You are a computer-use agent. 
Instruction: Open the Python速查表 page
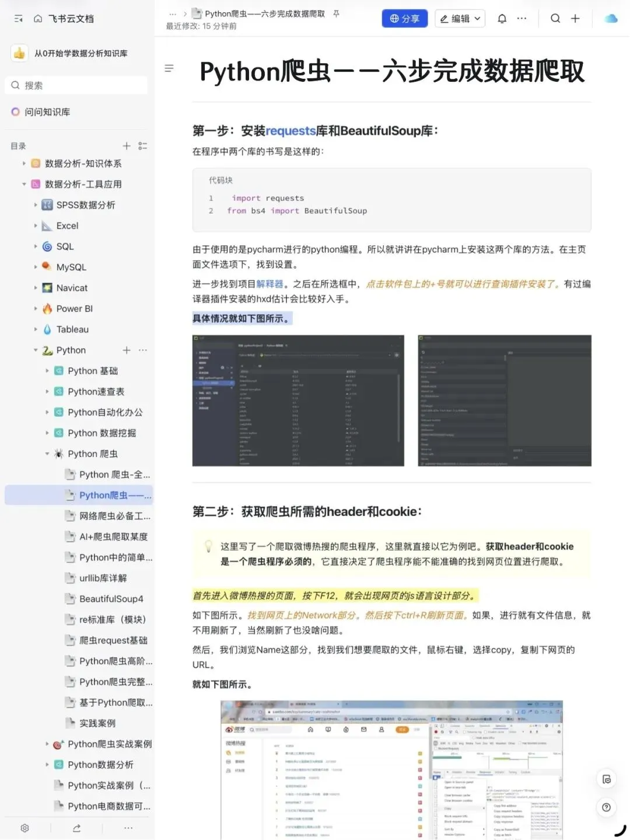point(96,392)
